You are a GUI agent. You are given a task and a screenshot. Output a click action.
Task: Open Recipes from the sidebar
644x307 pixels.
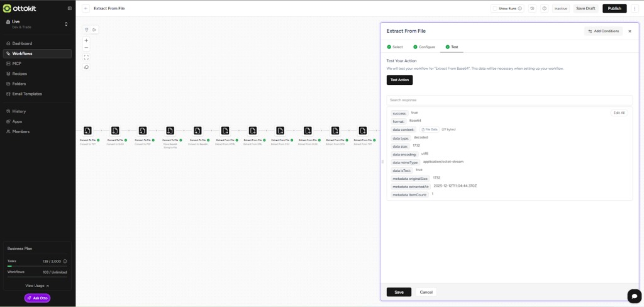click(19, 74)
